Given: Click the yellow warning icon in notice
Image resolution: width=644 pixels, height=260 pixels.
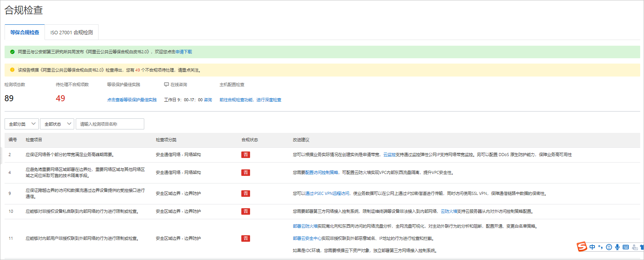Looking at the screenshot, I should (x=12, y=70).
